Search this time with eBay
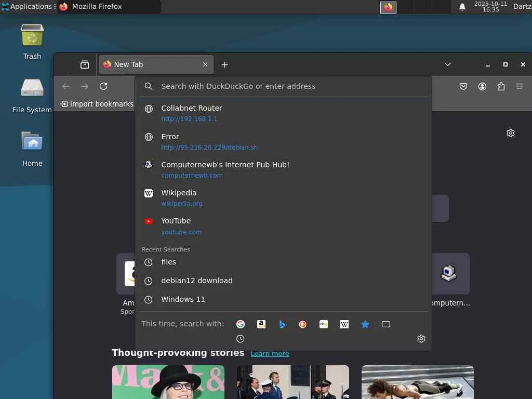This screenshot has height=399, width=532. pyautogui.click(x=323, y=324)
